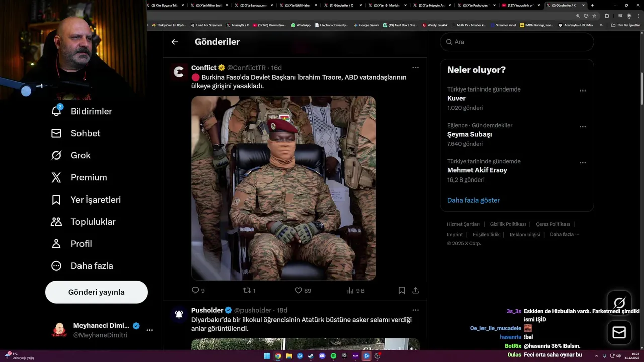Screen dimensions: 644x362
Task: Open the Çerez Politikası footer link
Action: 553,224
